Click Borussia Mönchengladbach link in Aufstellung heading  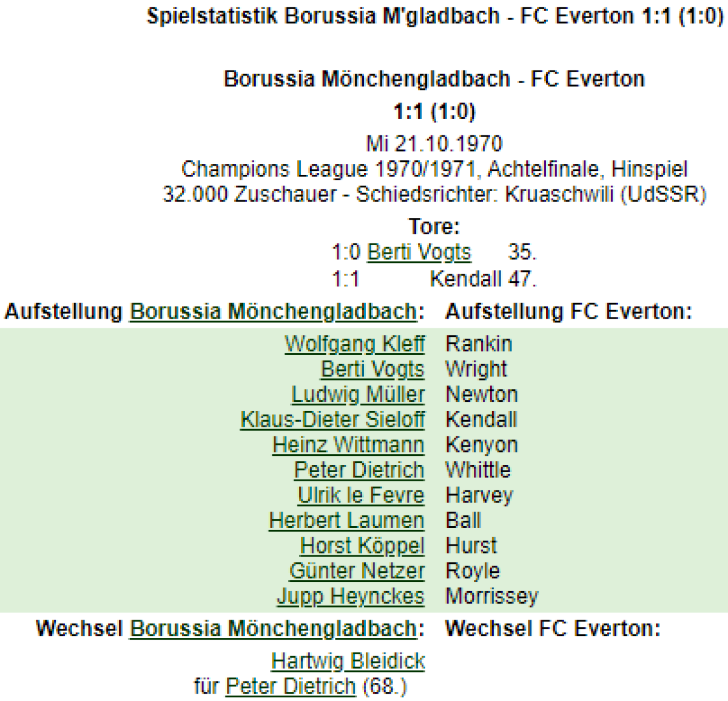point(274,311)
